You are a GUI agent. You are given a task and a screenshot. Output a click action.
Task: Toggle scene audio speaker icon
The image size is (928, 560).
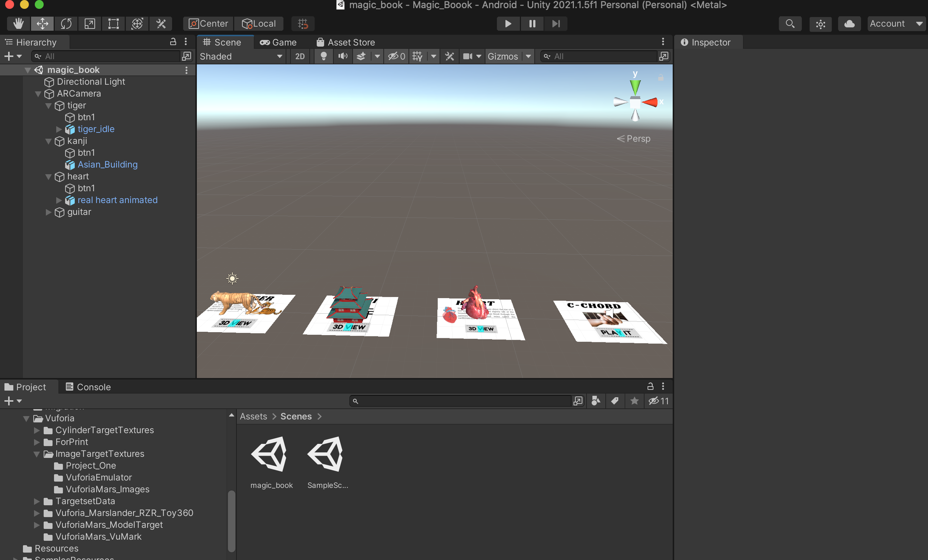pos(342,57)
